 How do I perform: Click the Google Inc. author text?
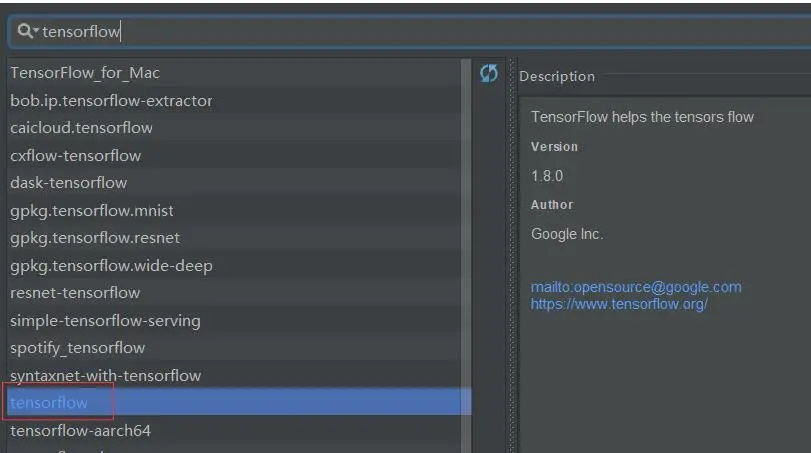click(567, 234)
